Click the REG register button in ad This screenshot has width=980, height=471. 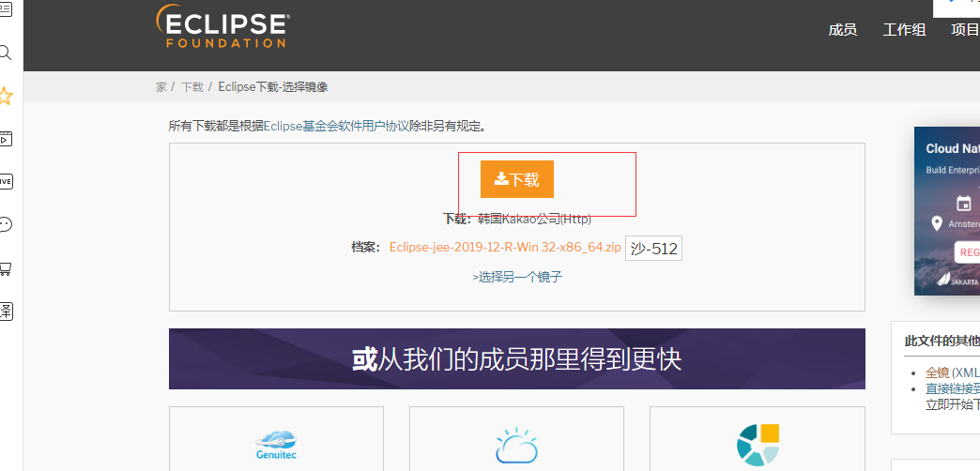coord(968,252)
